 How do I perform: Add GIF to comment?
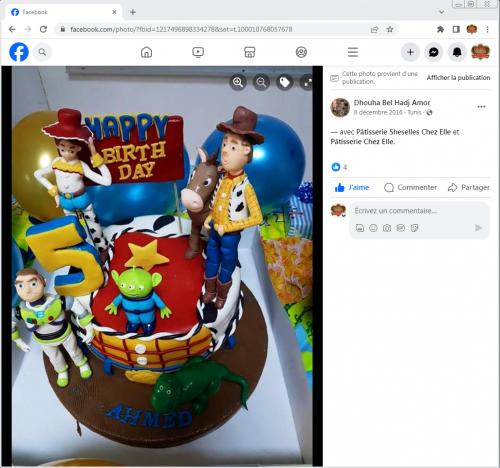click(400, 228)
